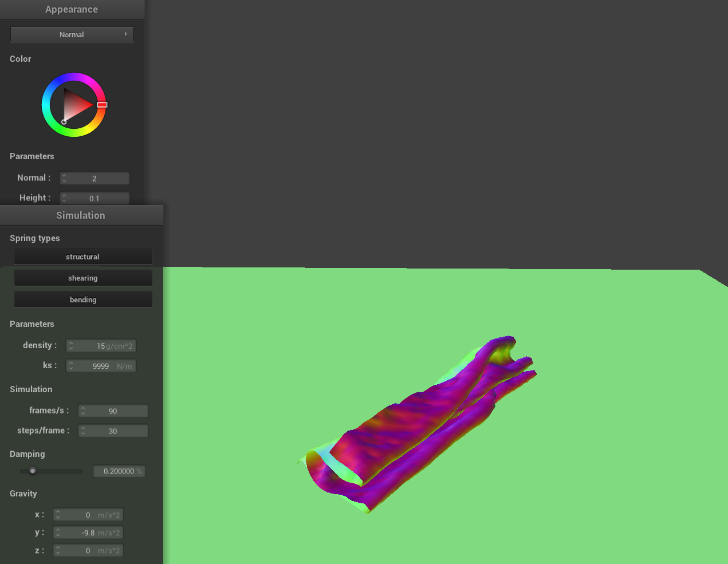Click the steps/frame spinner arrows
Viewport: 728px width, 564px height.
[x=83, y=431]
